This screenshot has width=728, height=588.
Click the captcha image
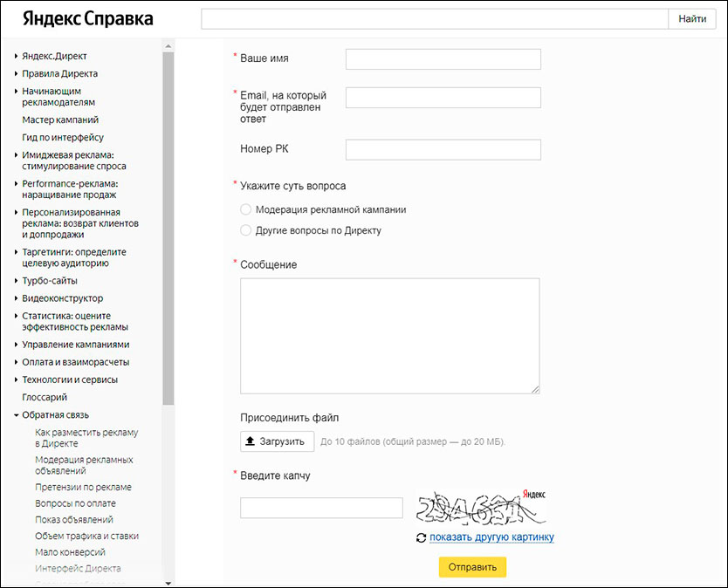point(481,507)
